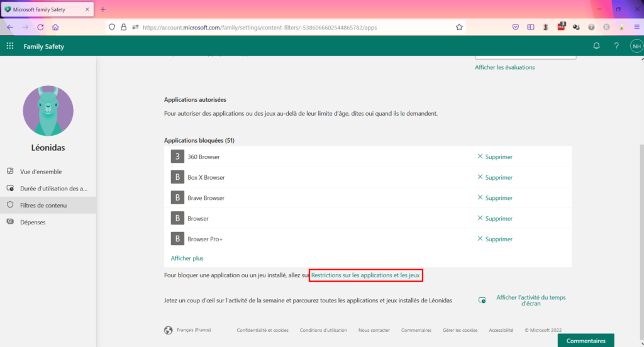Image resolution: width=644 pixels, height=347 pixels.
Task: Open the NH account avatar menu
Action: coord(636,46)
